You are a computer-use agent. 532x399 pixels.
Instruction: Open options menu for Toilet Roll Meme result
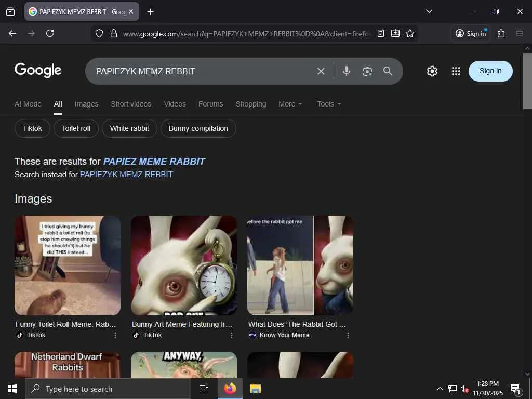(115, 335)
